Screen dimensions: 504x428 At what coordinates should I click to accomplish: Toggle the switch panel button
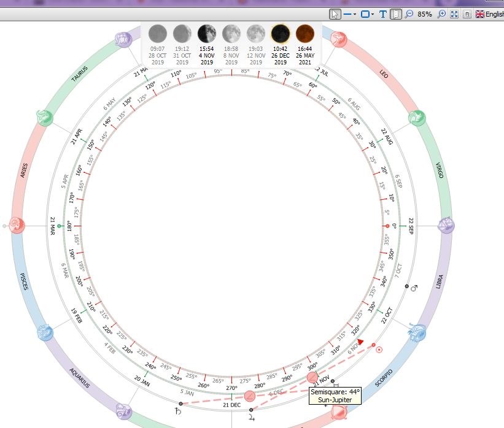pos(467,14)
